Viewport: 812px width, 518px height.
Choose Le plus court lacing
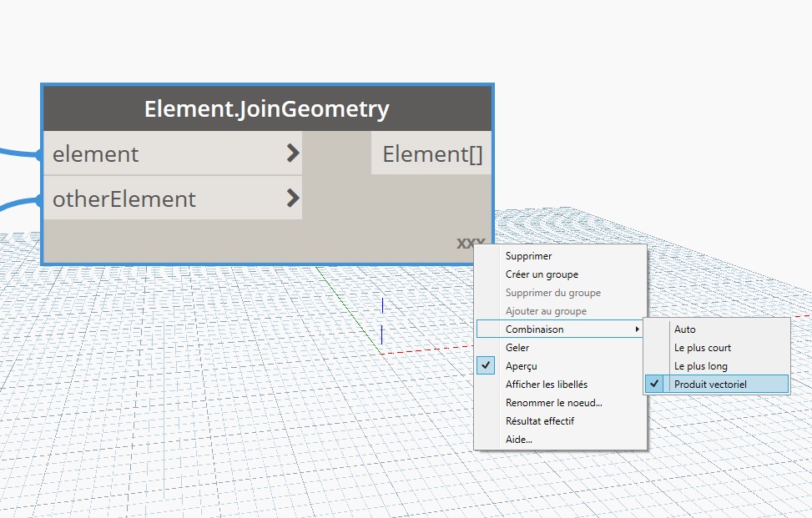click(x=703, y=348)
